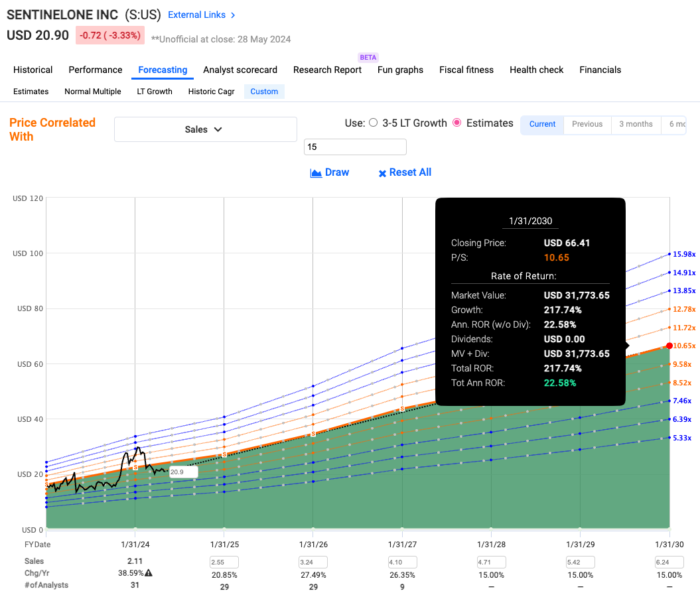The image size is (700, 591).
Task: Click the warning triangle next to 38.59%
Action: (149, 572)
